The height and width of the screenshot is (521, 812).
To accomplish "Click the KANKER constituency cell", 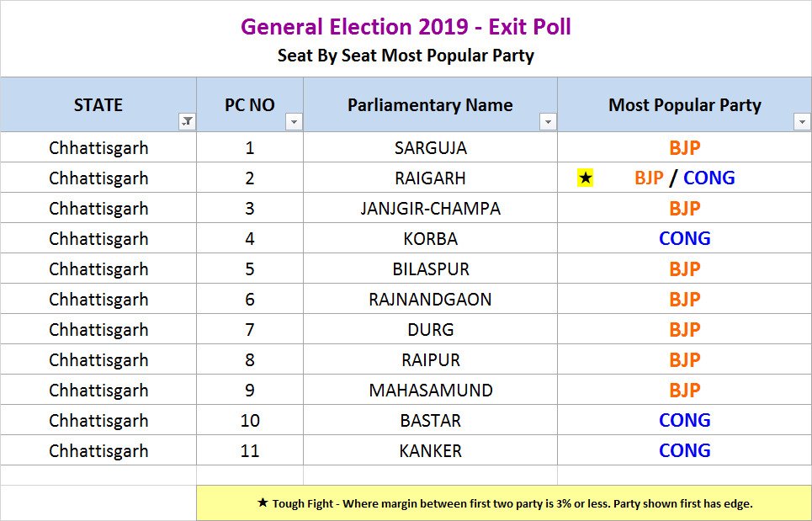I will click(x=430, y=451).
